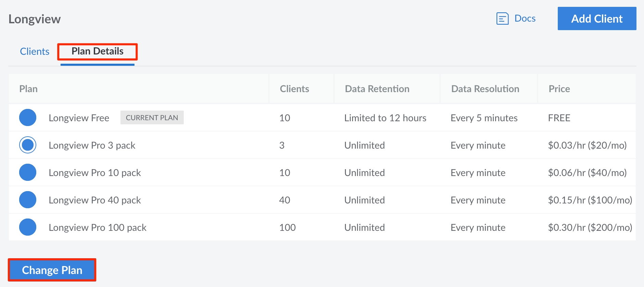Click the Add Client button

point(597,18)
